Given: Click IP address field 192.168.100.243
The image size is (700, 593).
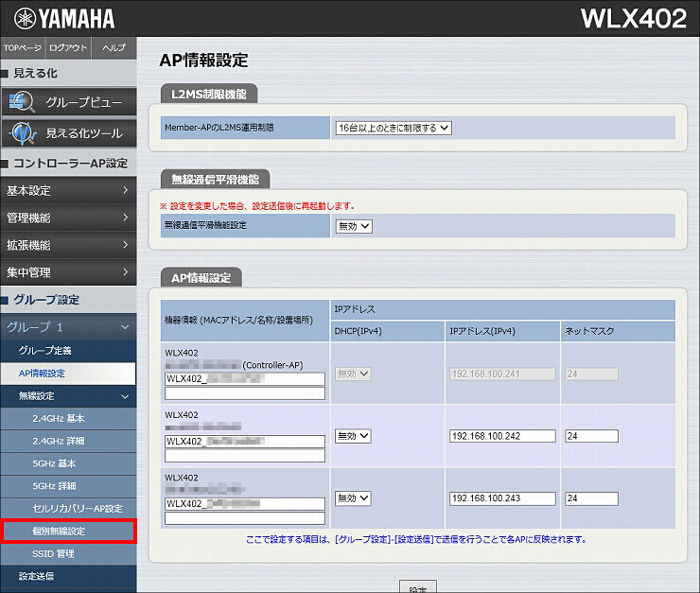Looking at the screenshot, I should tap(502, 498).
